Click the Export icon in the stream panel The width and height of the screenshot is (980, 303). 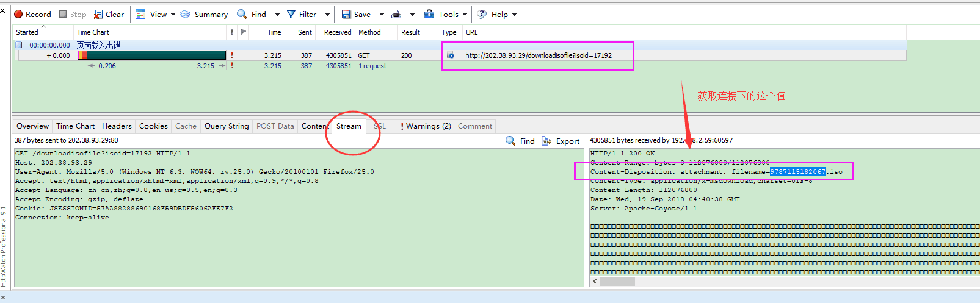click(x=547, y=141)
